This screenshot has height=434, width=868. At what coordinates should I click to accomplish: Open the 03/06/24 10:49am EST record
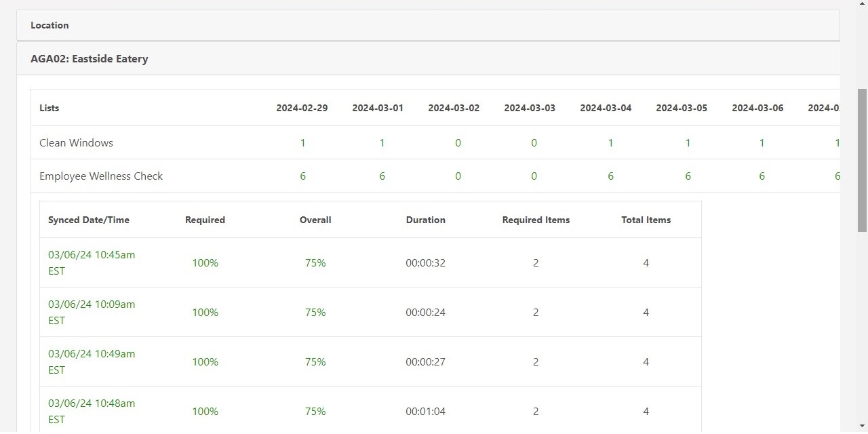click(92, 361)
